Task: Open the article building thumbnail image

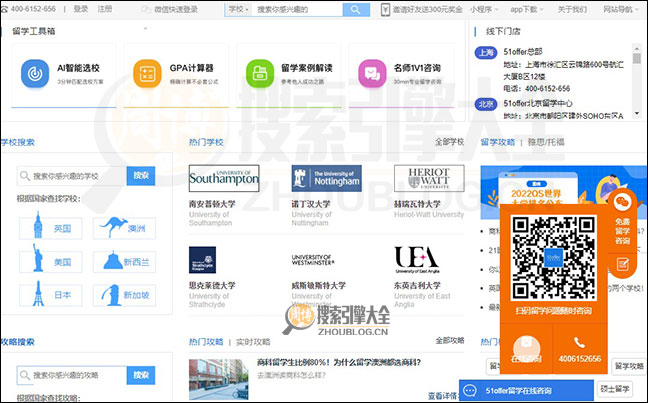Action: 219,379
